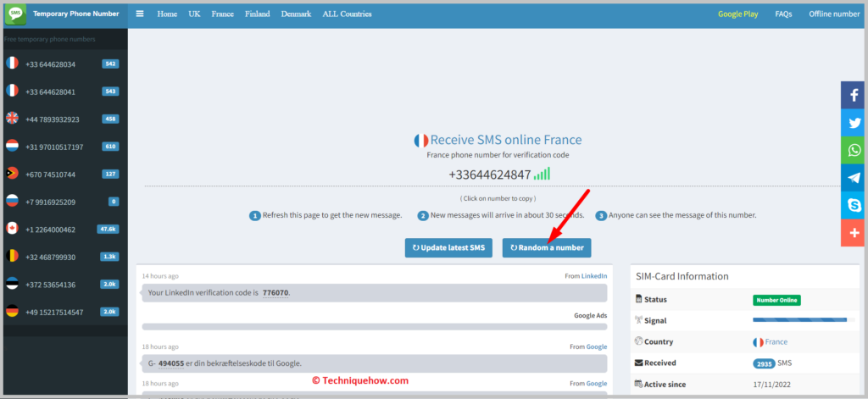Image resolution: width=868 pixels, height=399 pixels.
Task: Open more share options plus icon
Action: pyautogui.click(x=854, y=233)
